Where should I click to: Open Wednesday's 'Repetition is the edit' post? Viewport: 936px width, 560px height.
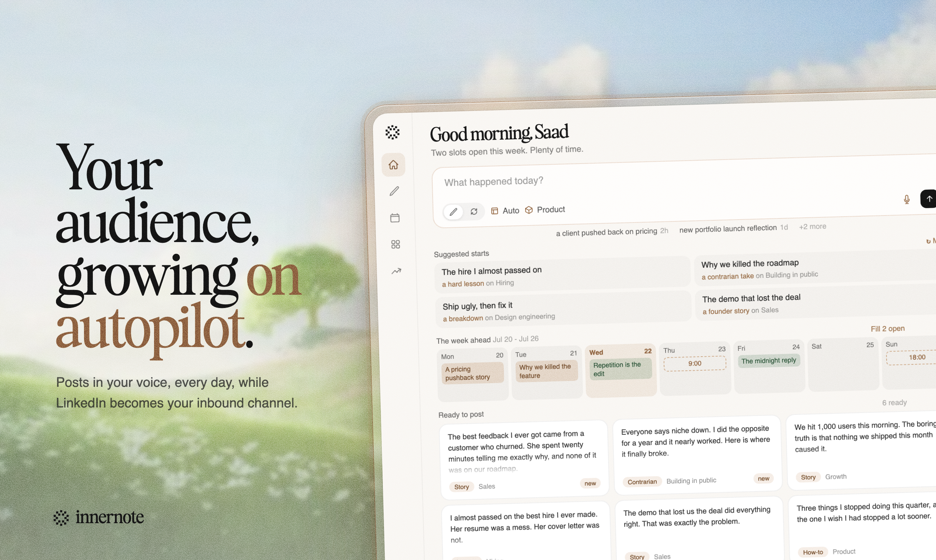(x=621, y=369)
